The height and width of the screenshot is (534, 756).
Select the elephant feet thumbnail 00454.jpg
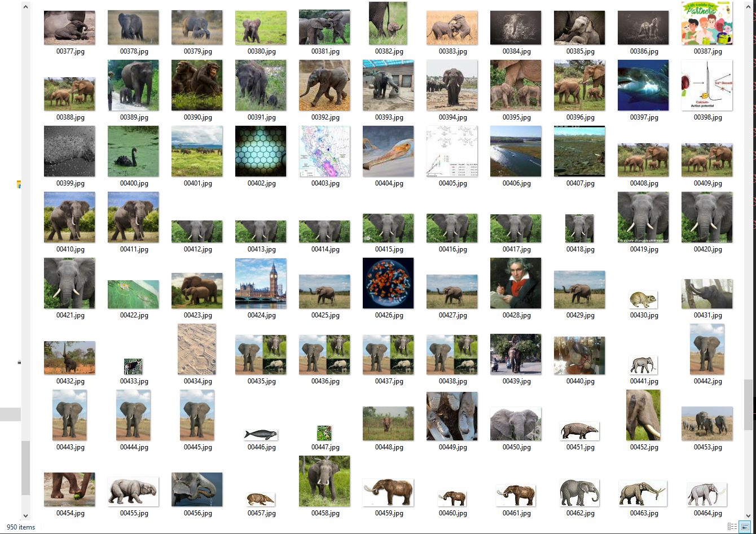coord(69,489)
